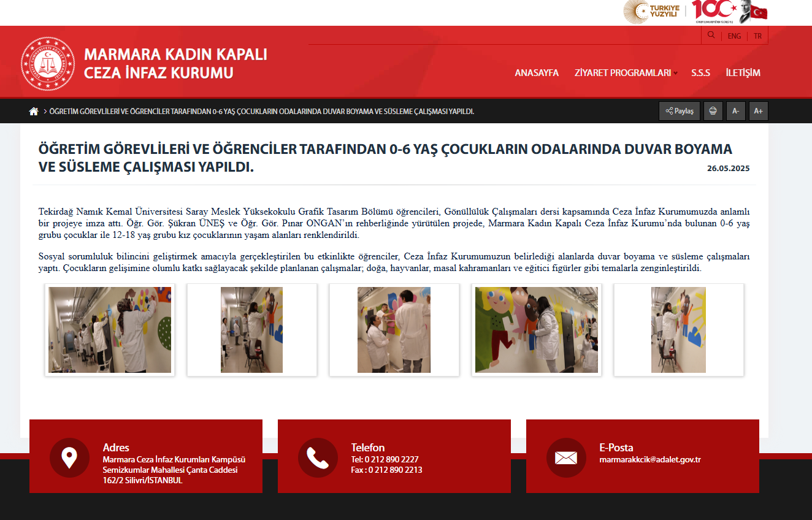
Task: Open fourth photo with cartoon children mural
Action: [537, 330]
